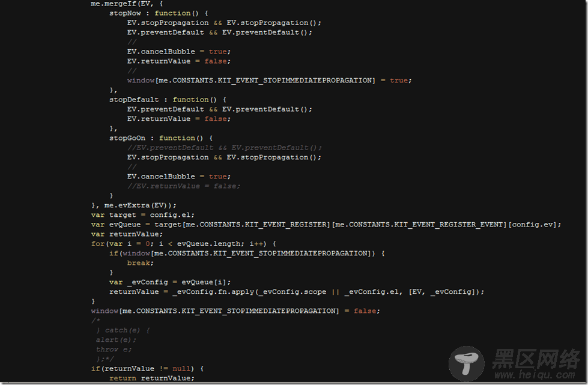Click 'var _evConfig = evQueue[i];' line
Image resolution: width=588 pixels, height=385 pixels.
tap(170, 282)
